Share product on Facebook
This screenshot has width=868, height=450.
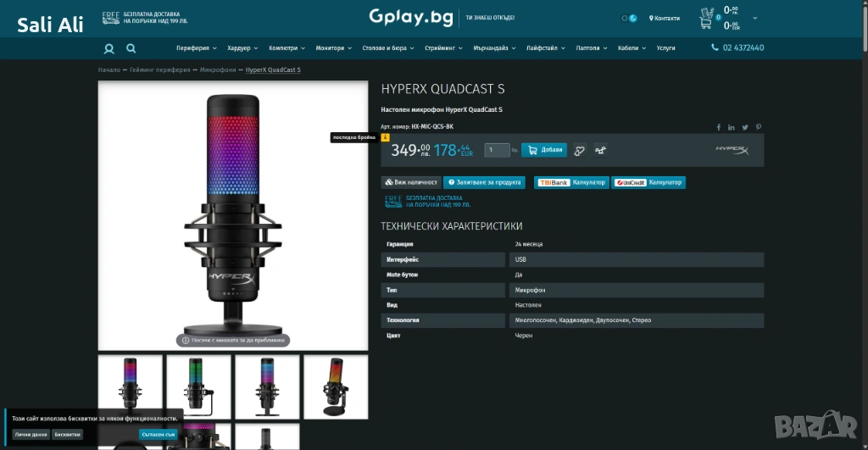coord(719,127)
